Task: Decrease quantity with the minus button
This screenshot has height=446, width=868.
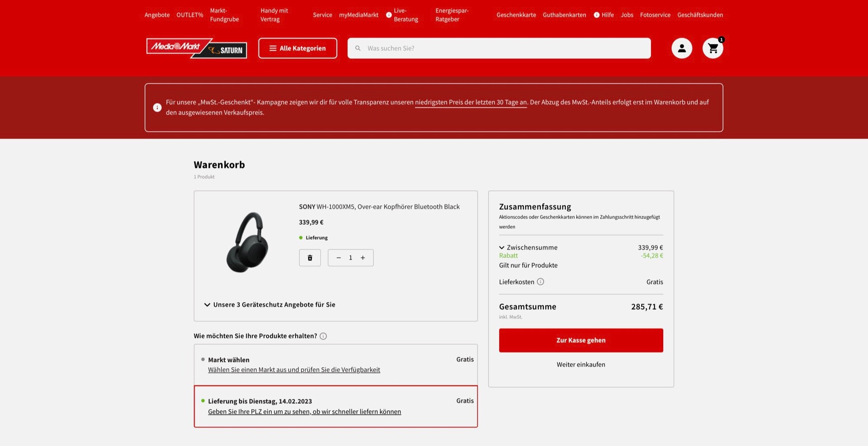Action: click(339, 258)
